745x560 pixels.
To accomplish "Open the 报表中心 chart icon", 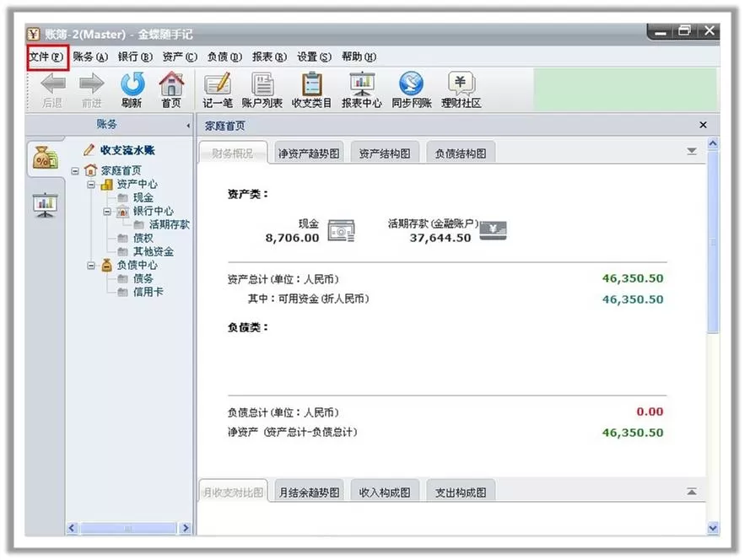I will coord(362,83).
